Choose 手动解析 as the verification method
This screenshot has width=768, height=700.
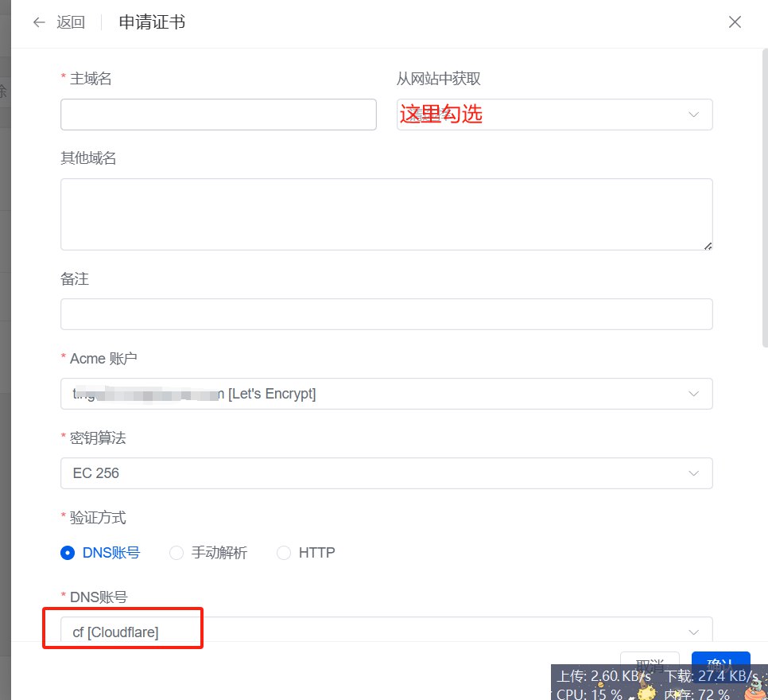176,553
